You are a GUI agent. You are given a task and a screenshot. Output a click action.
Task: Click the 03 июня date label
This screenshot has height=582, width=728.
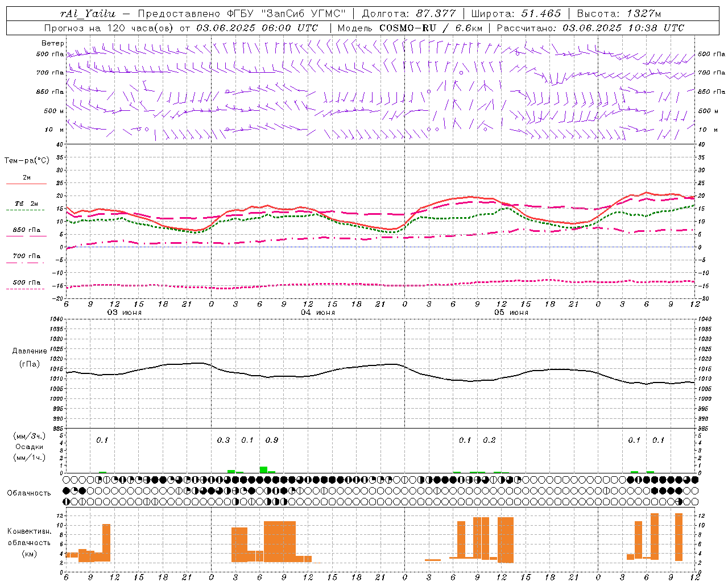(125, 312)
